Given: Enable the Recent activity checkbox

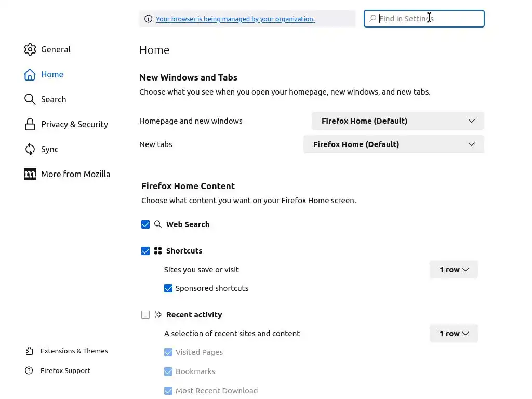Looking at the screenshot, I should [x=145, y=315].
